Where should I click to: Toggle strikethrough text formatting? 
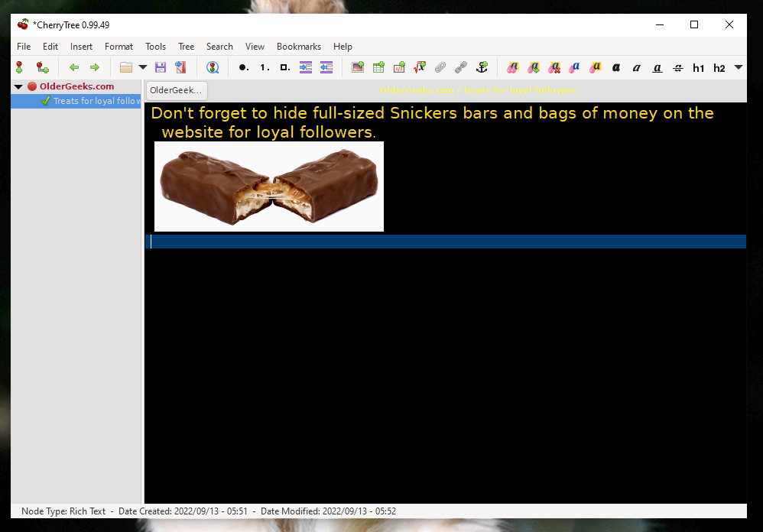[678, 68]
